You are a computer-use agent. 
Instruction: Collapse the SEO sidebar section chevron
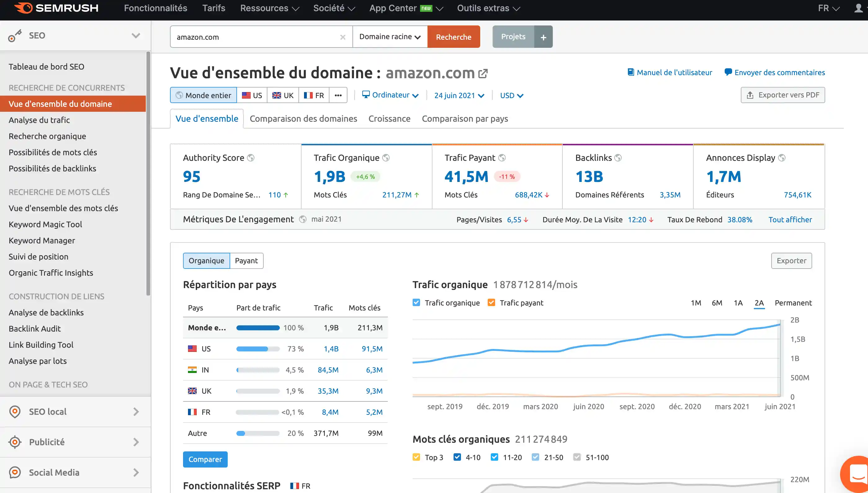pos(136,36)
